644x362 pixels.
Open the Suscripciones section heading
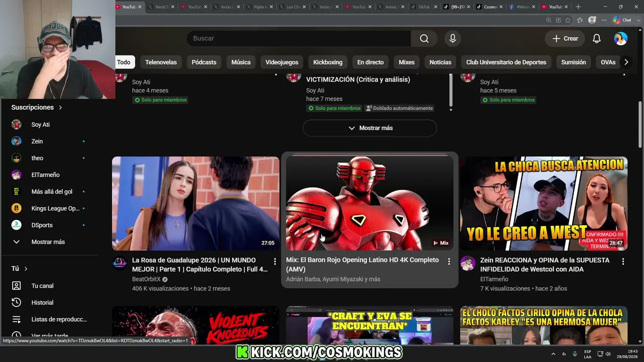[37, 108]
